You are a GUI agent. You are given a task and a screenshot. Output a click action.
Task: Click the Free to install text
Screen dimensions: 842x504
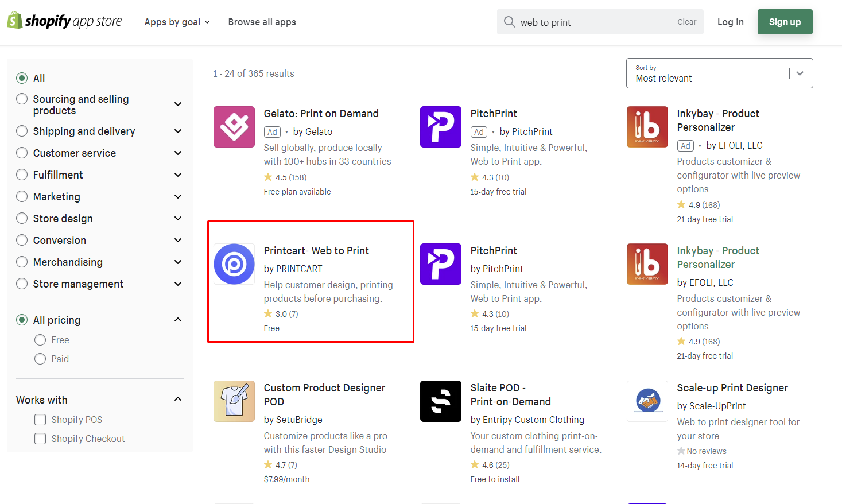coord(495,479)
